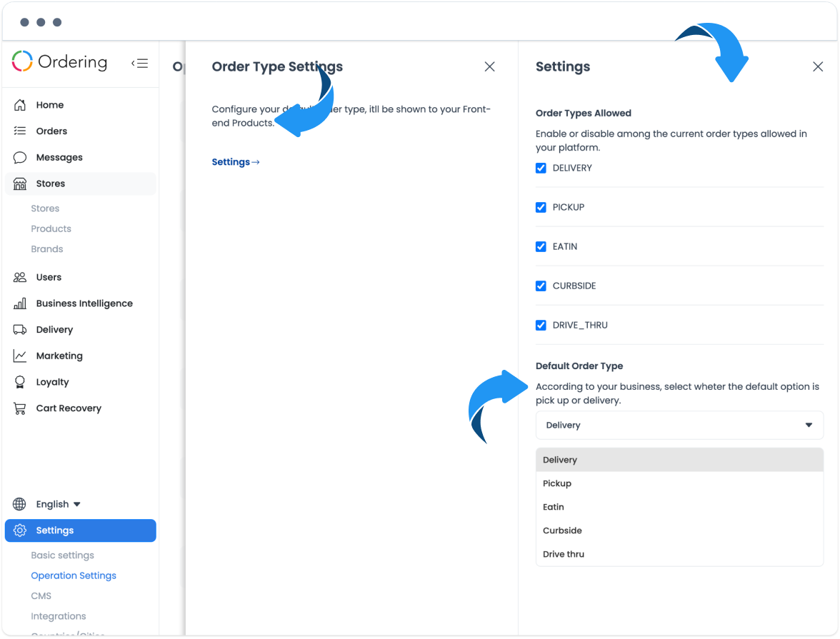The image size is (840, 639).
Task: Open Cart Recovery from the sidebar
Action: click(x=80, y=408)
